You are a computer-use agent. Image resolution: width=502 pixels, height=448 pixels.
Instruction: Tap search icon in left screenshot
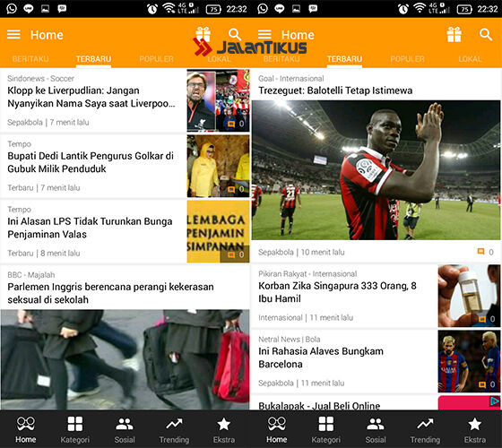[x=235, y=34]
